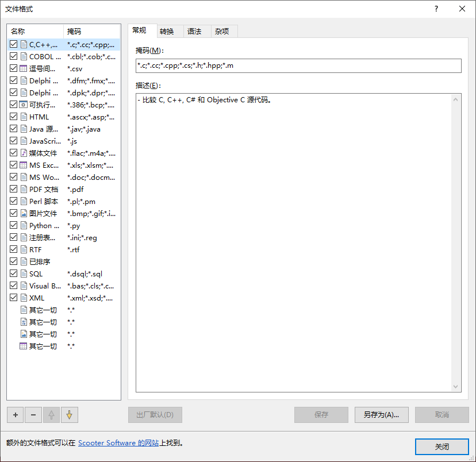Remove selected format with minus button
Screen dimensions: 476x462
tap(33, 415)
